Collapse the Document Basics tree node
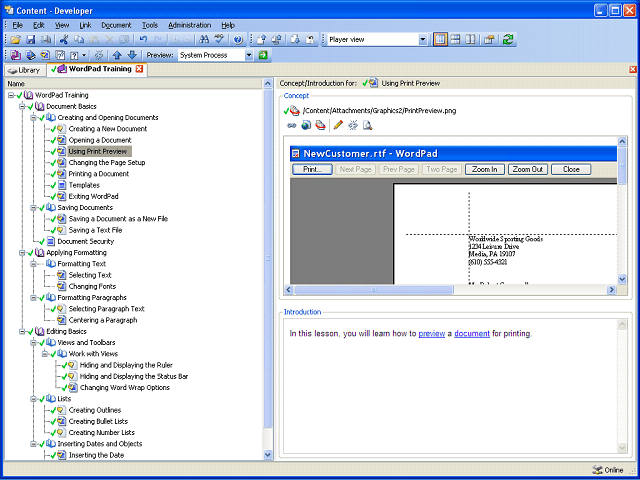 pos(22,107)
